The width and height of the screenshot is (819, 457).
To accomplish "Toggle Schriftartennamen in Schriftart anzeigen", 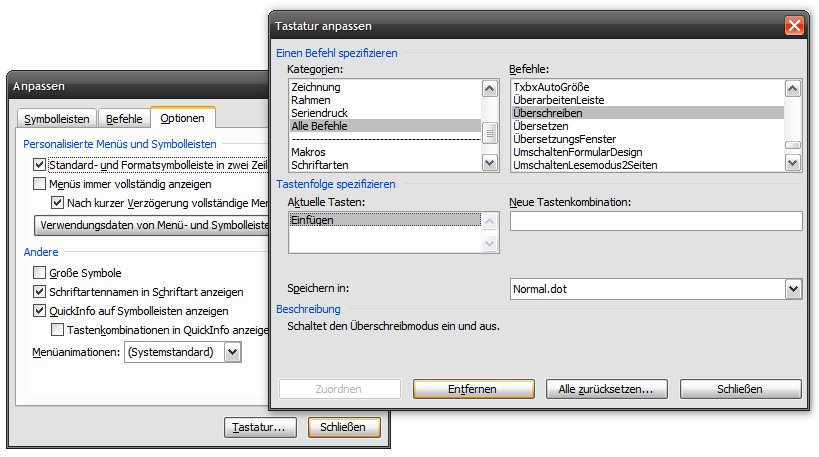I will 40,292.
